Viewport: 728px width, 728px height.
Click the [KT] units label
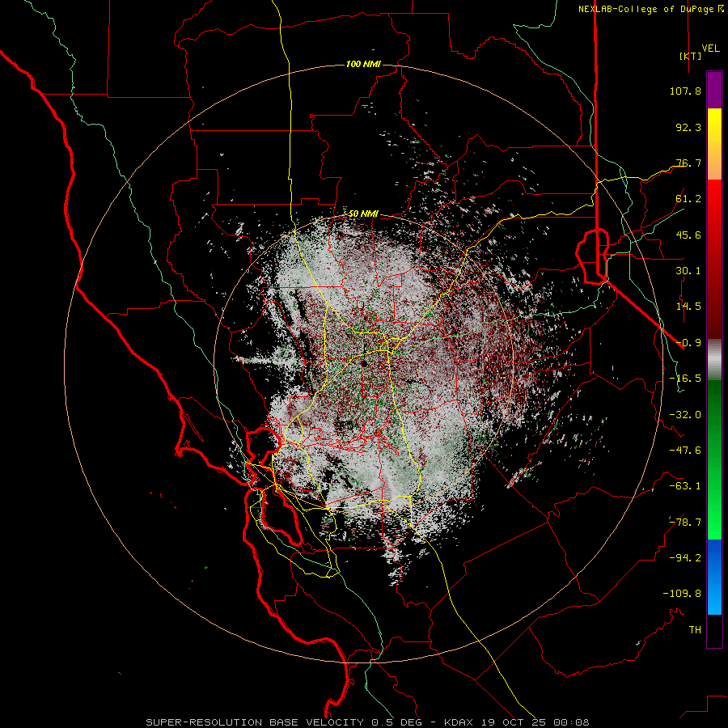pos(690,56)
